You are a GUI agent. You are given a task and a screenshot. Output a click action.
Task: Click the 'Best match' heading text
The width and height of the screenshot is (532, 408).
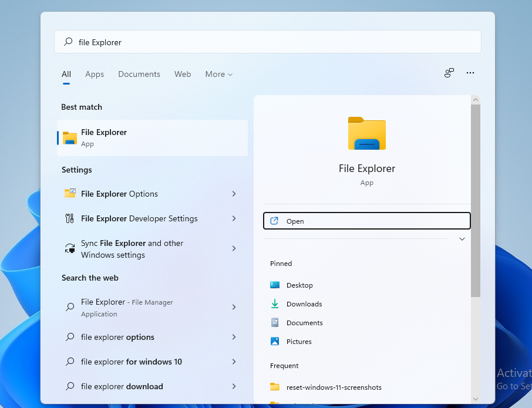82,107
